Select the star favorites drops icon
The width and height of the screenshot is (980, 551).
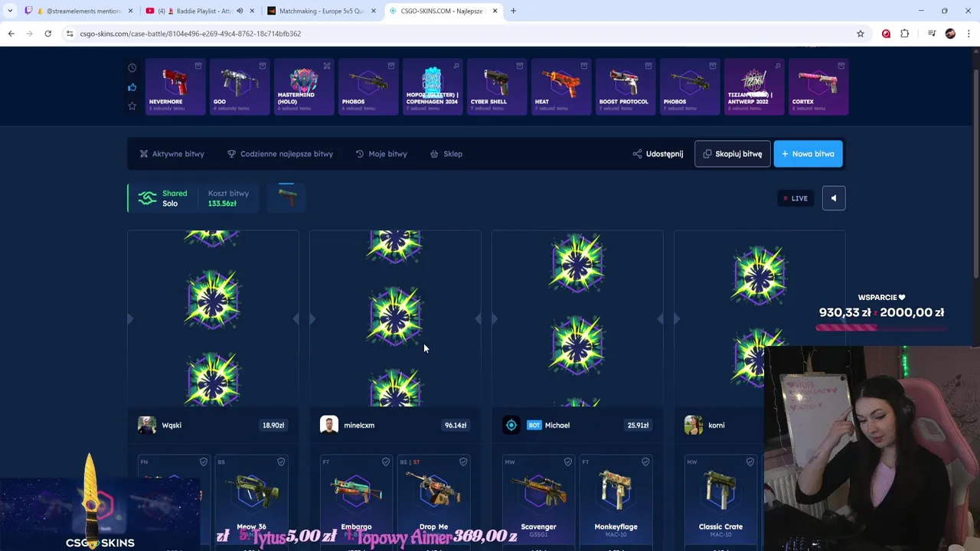132,106
